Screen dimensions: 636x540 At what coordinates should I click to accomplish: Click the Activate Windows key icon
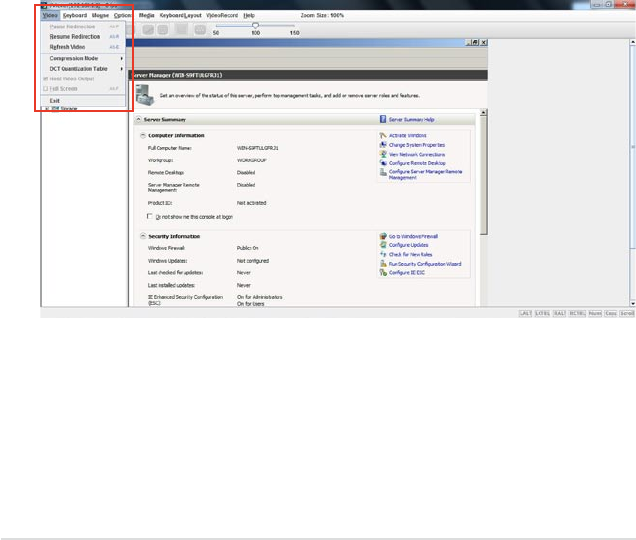382,135
